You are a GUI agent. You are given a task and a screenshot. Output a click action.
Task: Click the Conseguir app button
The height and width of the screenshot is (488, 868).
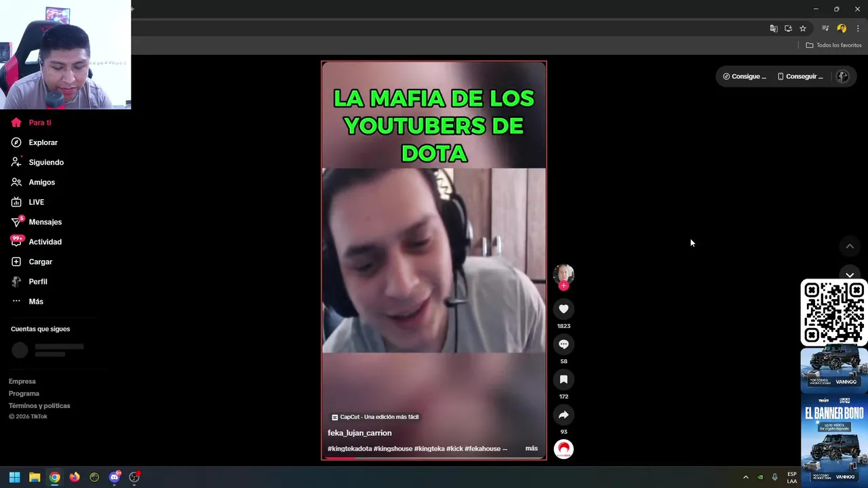click(x=800, y=77)
